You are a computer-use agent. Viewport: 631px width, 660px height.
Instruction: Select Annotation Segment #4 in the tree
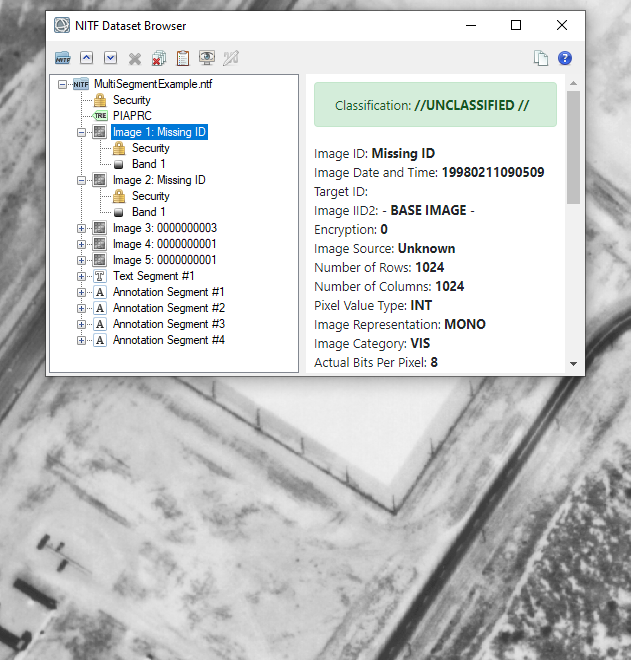pyautogui.click(x=168, y=340)
